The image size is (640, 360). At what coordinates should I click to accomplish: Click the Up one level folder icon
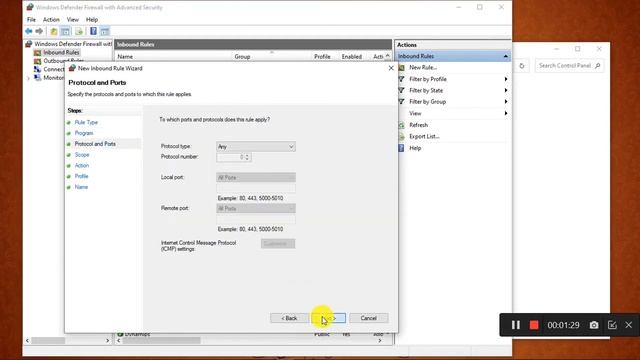click(54, 31)
